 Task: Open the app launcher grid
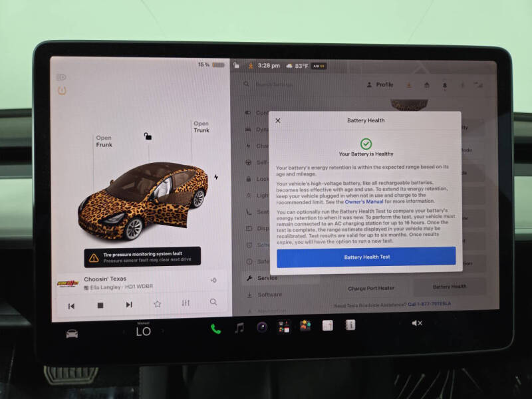284,327
